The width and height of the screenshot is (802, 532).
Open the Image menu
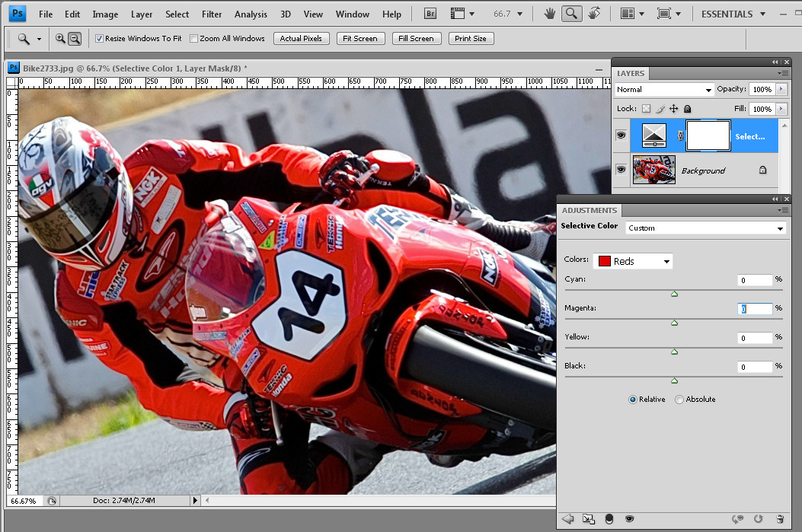tap(105, 14)
